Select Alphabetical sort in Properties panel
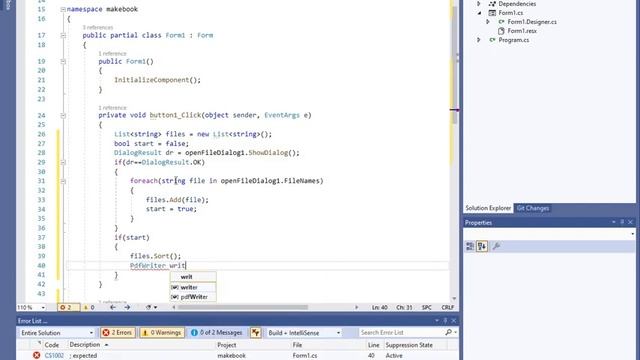The width and height of the screenshot is (640, 360). (482, 246)
